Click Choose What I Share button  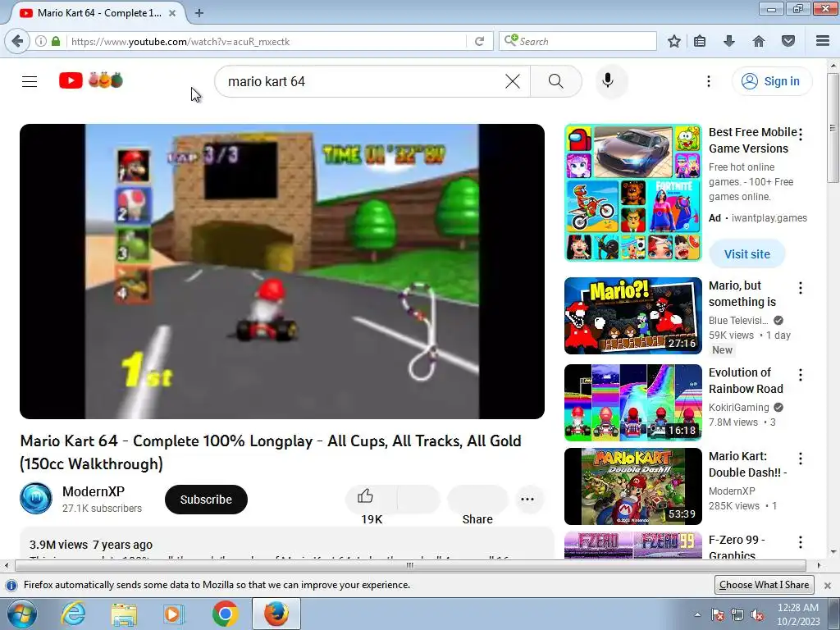(764, 584)
